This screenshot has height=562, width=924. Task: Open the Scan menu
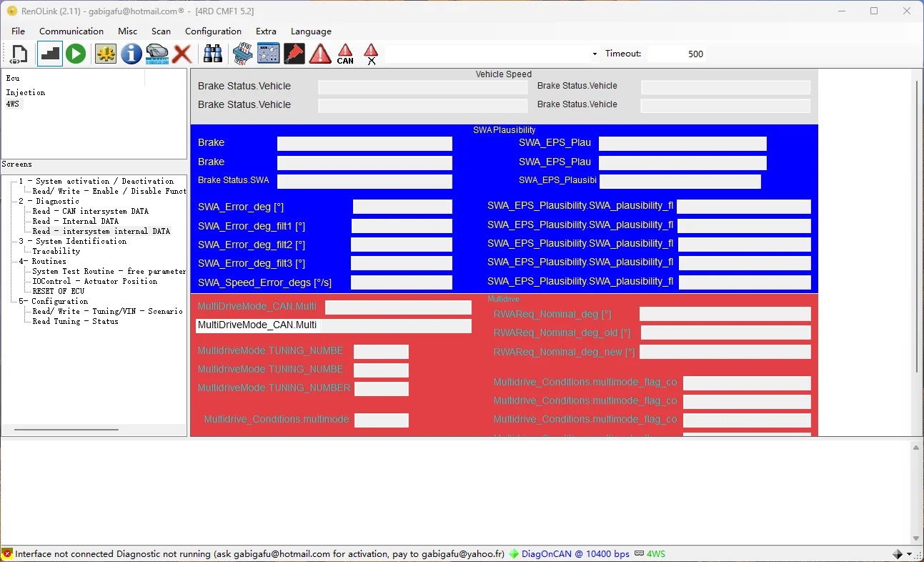tap(161, 31)
